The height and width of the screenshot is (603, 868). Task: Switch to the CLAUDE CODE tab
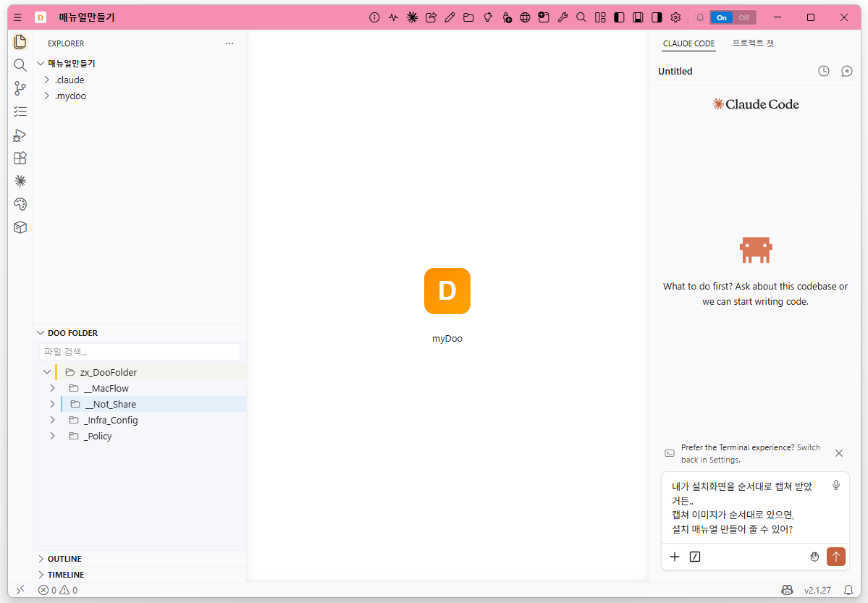tap(688, 43)
